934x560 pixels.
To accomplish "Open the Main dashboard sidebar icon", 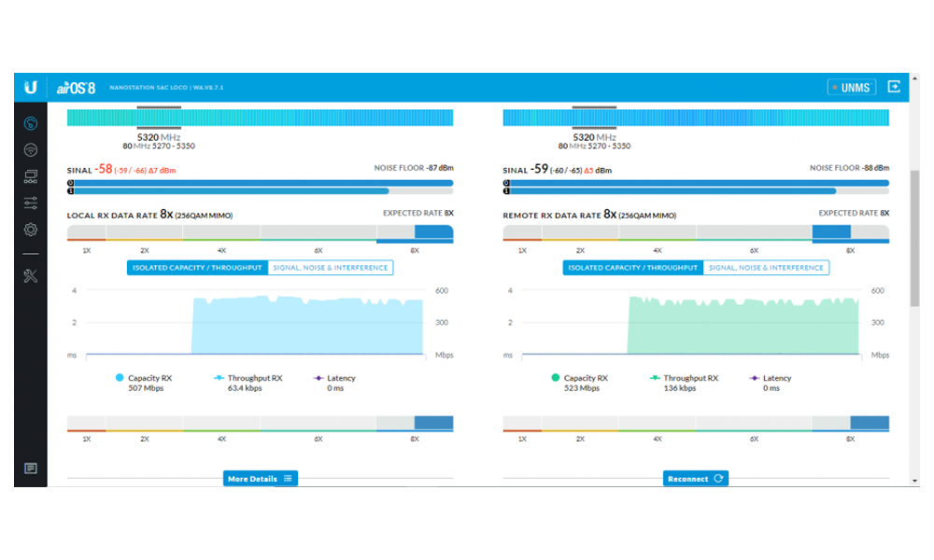I will (x=30, y=123).
